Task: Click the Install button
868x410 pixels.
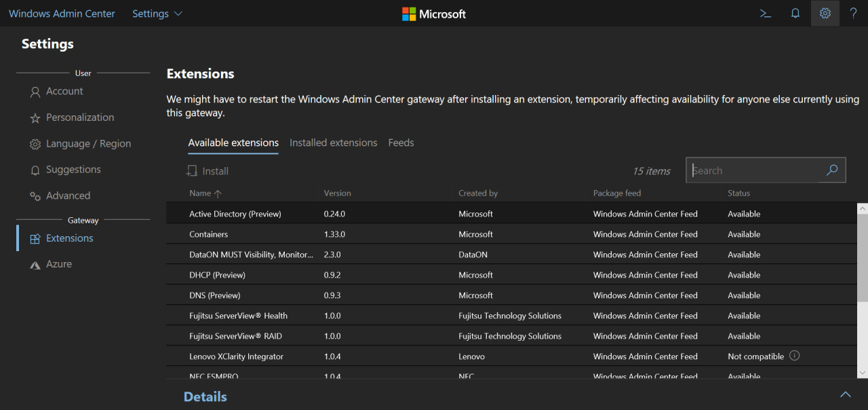Action: click(x=208, y=171)
